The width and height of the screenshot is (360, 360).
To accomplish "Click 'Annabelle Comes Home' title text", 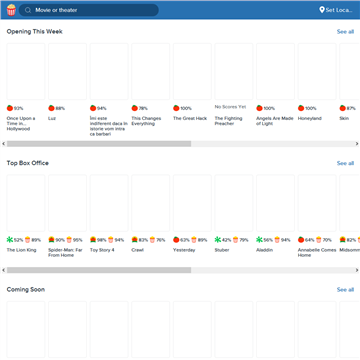I will pyautogui.click(x=317, y=253).
